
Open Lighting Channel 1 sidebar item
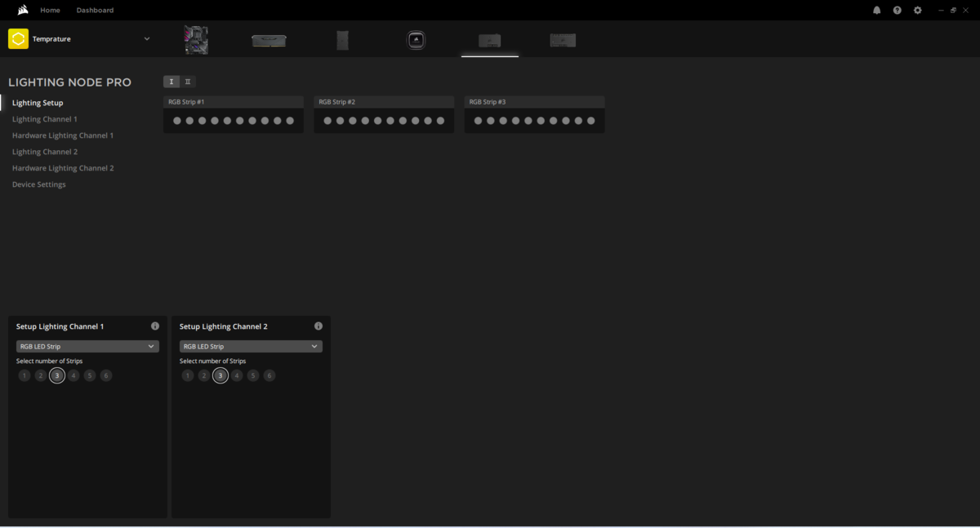(x=45, y=119)
